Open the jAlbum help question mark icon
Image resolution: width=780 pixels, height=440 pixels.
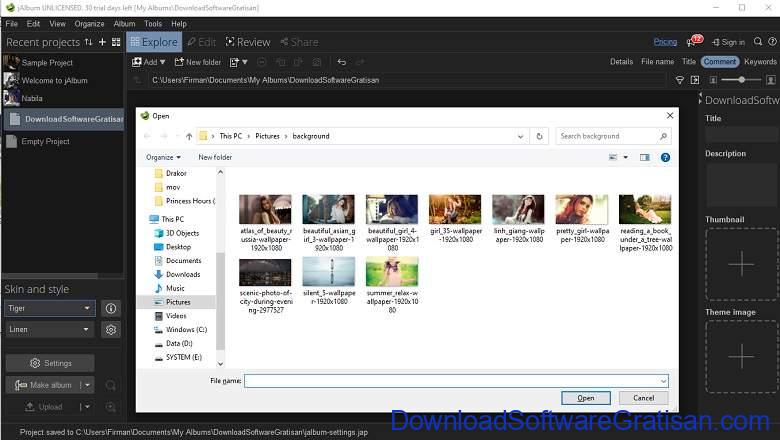pyautogui.click(x=772, y=42)
